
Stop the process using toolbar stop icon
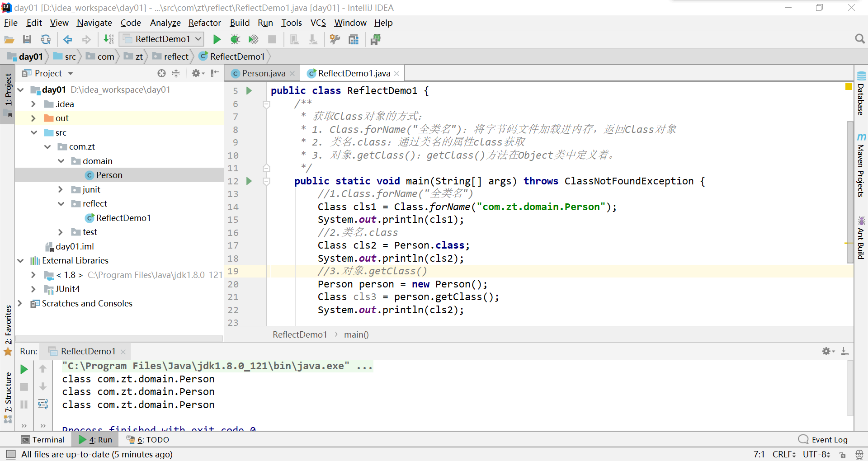pyautogui.click(x=272, y=39)
